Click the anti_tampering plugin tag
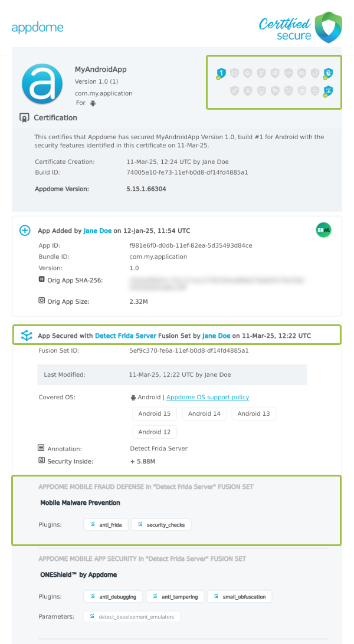Screen dimensions: 354x644 [175, 596]
